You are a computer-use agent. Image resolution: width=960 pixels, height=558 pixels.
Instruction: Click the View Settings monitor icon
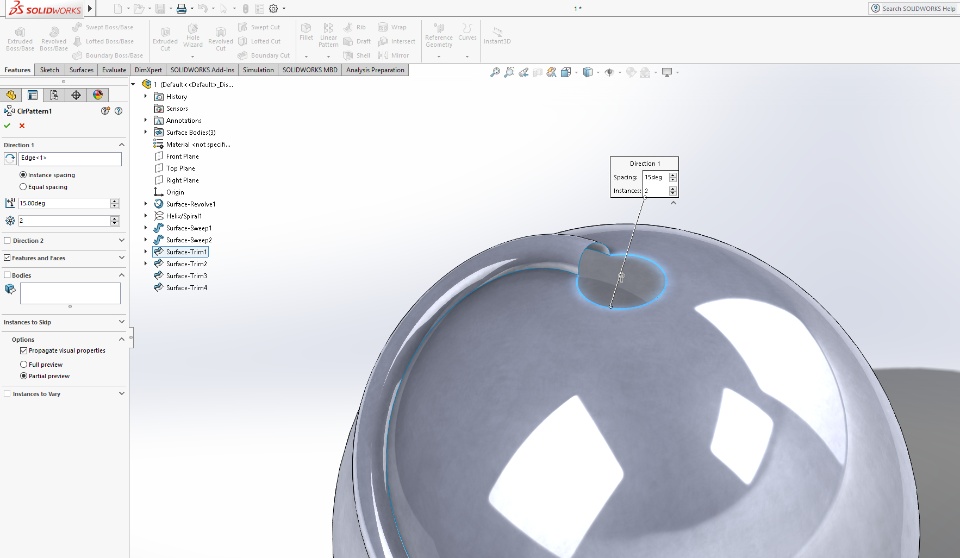click(x=667, y=72)
